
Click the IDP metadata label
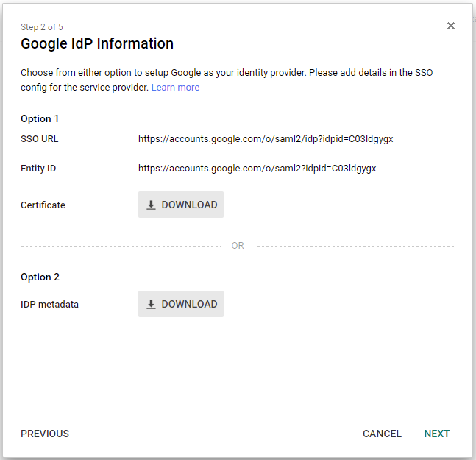(49, 304)
